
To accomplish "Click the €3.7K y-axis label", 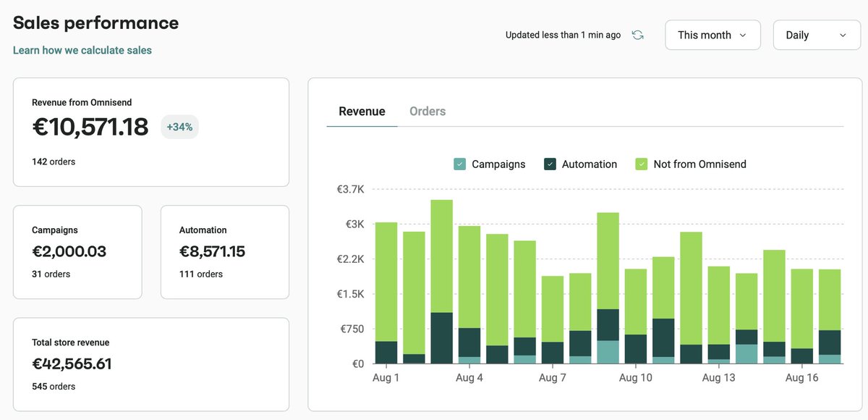I will 351,190.
